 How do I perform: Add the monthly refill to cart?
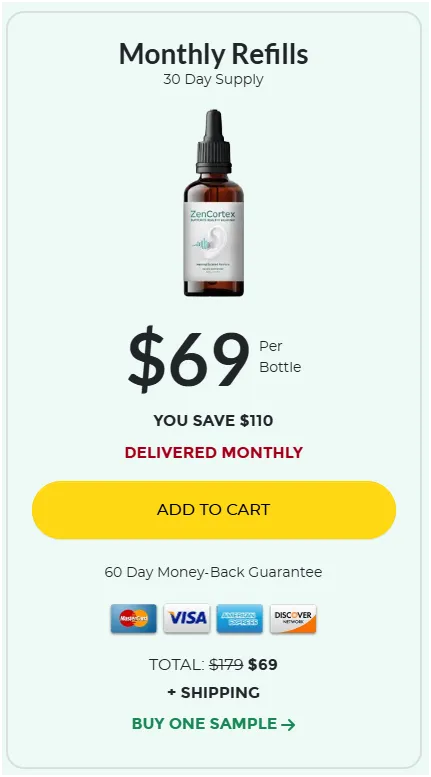coord(214,509)
